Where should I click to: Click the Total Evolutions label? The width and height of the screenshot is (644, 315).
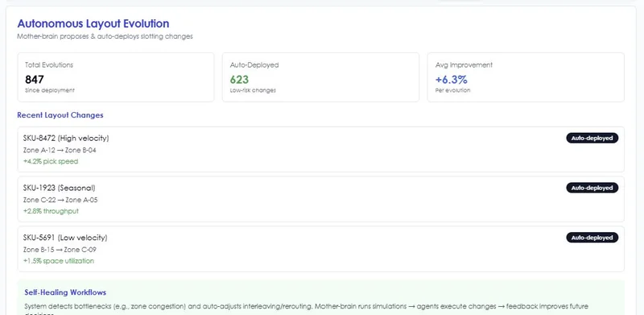coord(49,65)
